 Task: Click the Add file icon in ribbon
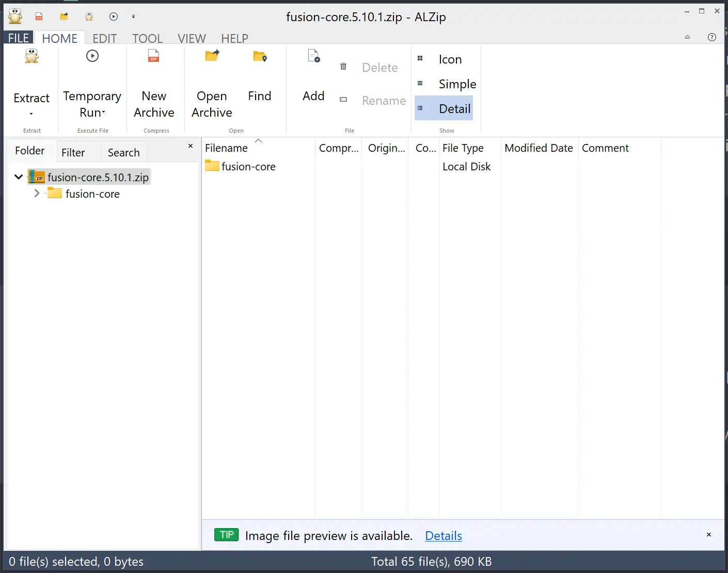[x=314, y=56]
